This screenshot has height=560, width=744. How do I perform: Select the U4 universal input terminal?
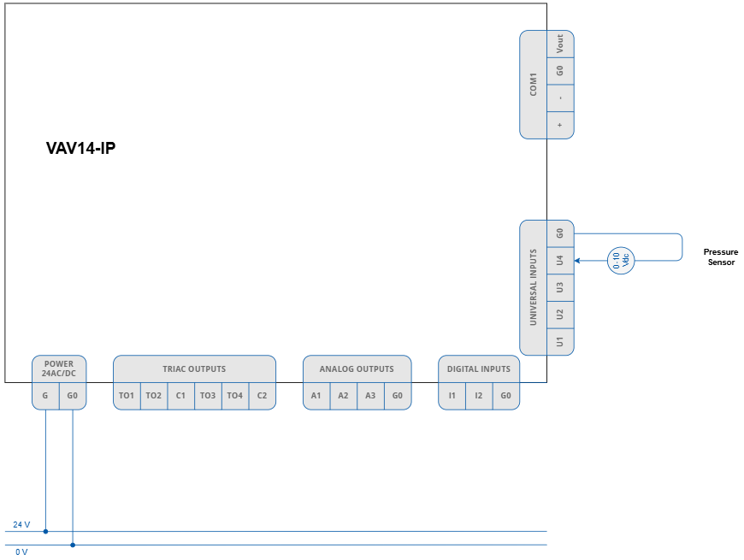[x=560, y=261]
